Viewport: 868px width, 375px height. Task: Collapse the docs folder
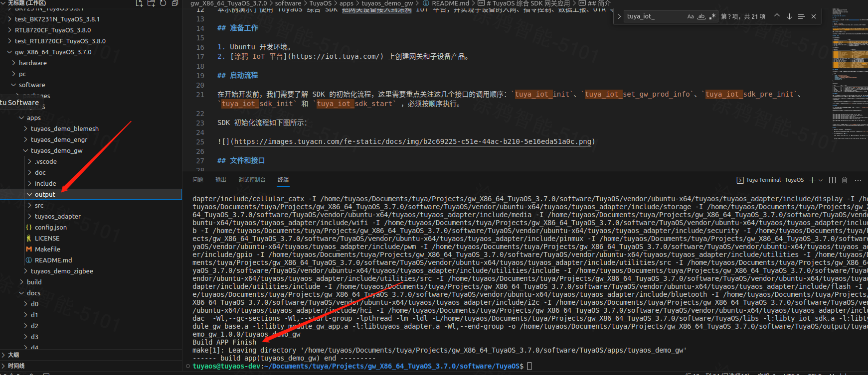pos(91,293)
